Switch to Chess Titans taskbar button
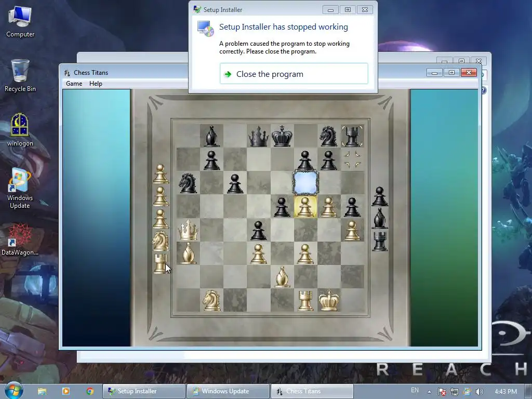The height and width of the screenshot is (399, 532). (312, 391)
